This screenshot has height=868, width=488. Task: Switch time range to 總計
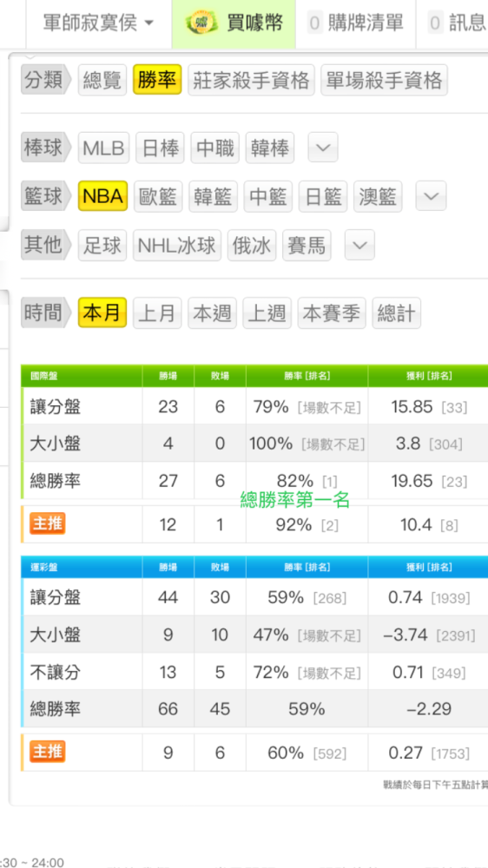coord(397,312)
